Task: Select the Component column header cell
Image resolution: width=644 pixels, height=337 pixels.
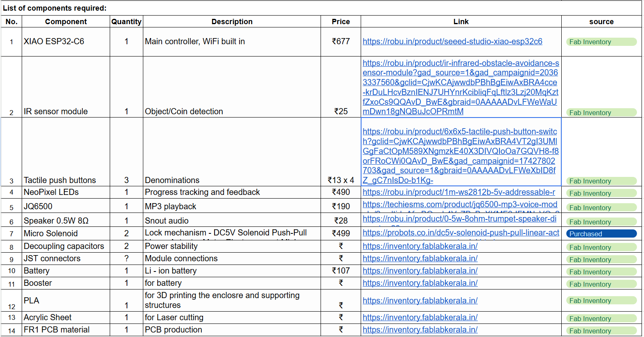Action: (x=66, y=22)
